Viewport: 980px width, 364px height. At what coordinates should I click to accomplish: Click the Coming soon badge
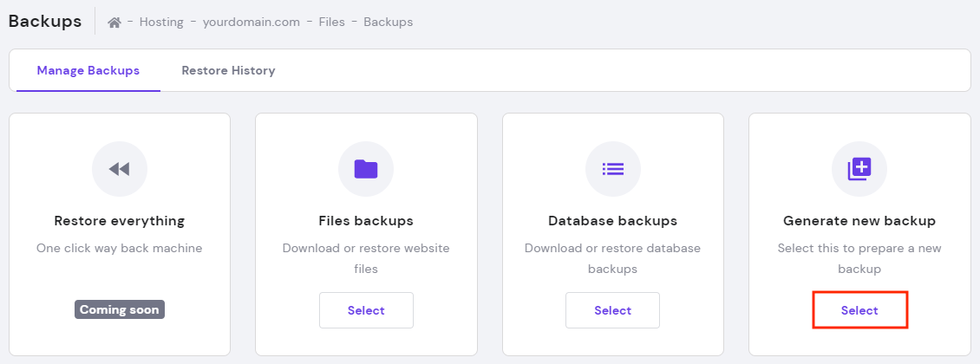tap(120, 309)
